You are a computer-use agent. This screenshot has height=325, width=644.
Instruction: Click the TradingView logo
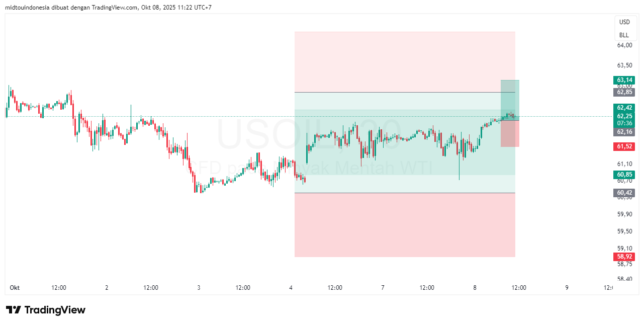pos(46,310)
